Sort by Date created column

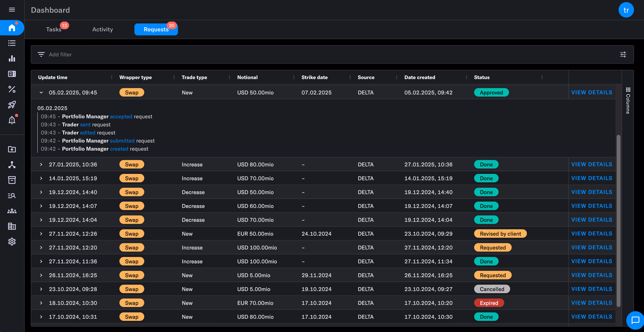(x=420, y=77)
